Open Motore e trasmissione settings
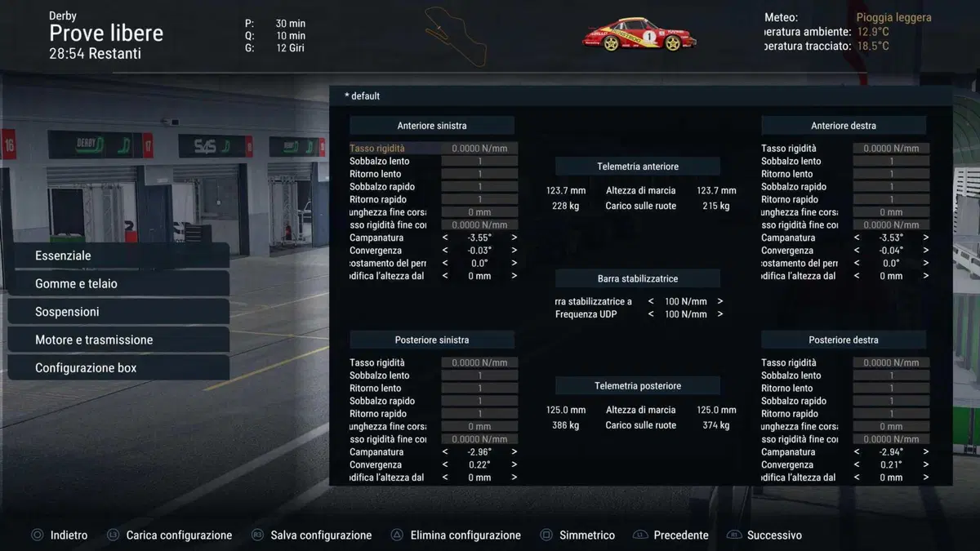 coord(118,340)
